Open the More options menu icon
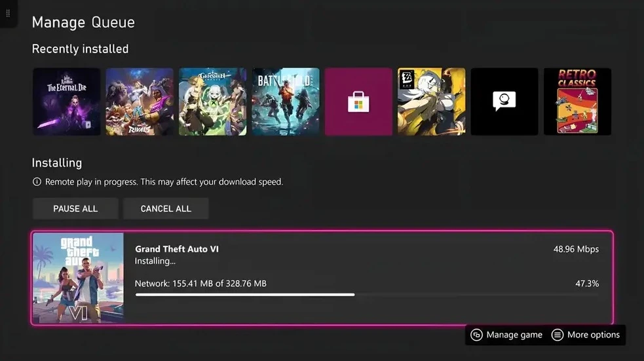The image size is (644, 361). [558, 335]
